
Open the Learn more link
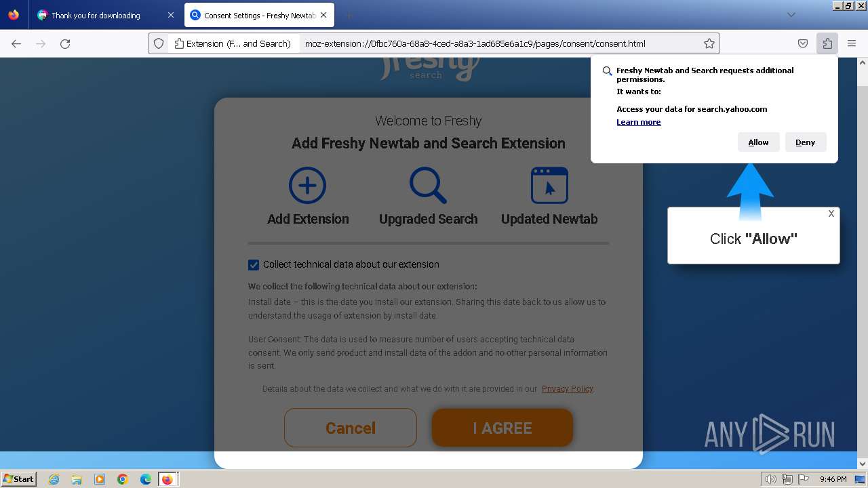coord(638,122)
